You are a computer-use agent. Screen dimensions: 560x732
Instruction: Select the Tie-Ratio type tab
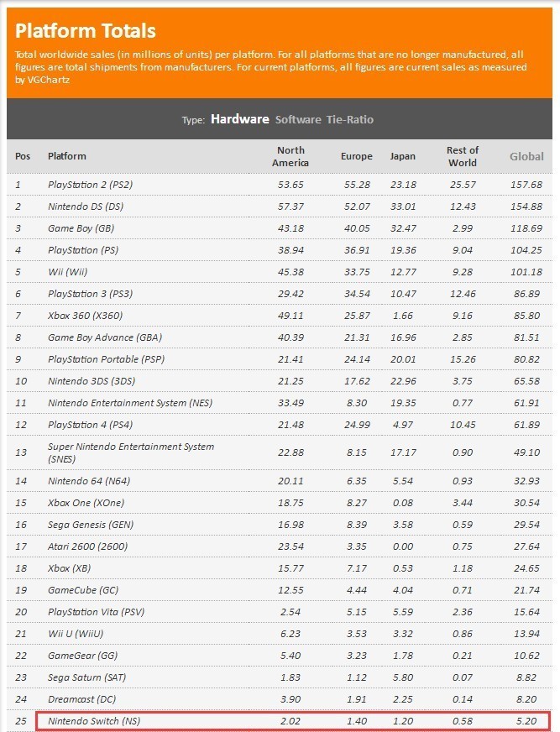tap(349, 119)
